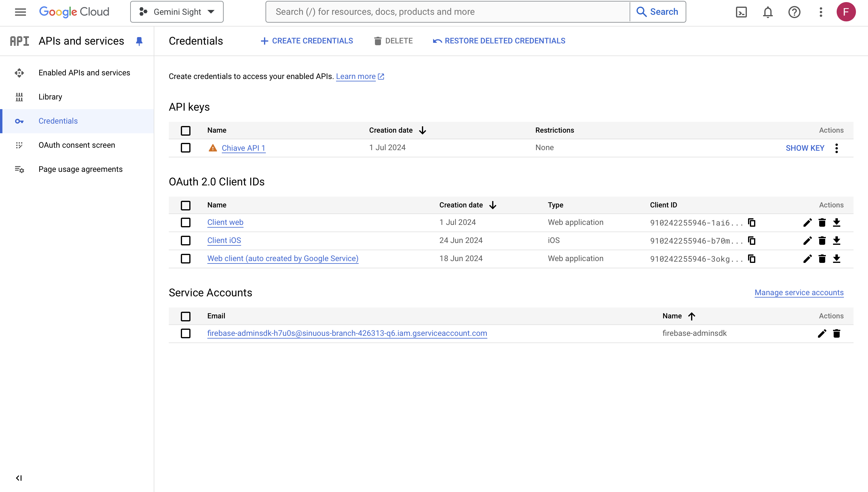Check the auto-created Web client checkbox
Viewport: 868px width, 492px height.
(185, 258)
